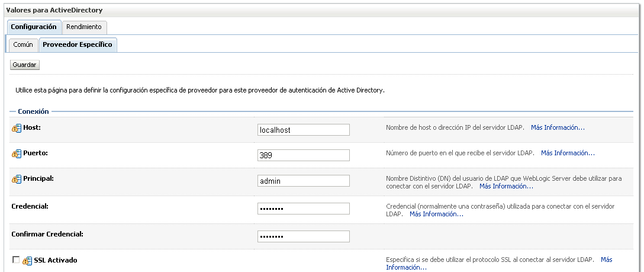Open the Rendimiento tab
644x272 pixels.
(x=84, y=27)
